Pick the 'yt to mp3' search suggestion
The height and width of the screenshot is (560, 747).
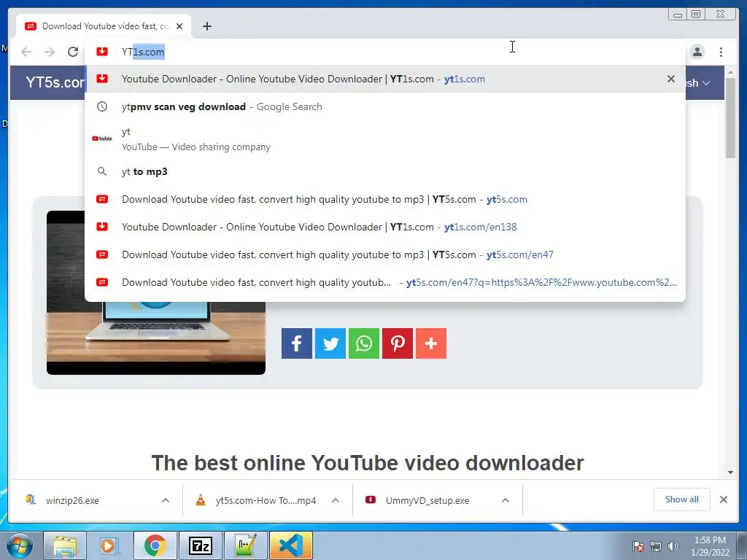click(385, 171)
